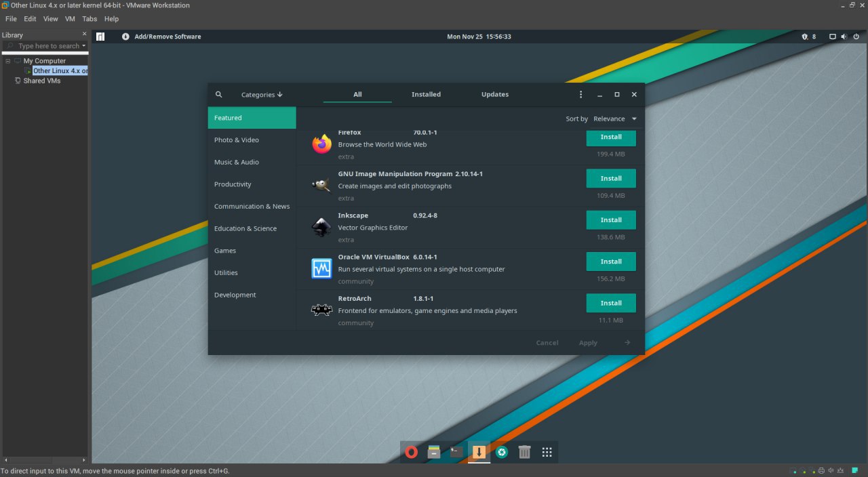Open the VMware Help menu
868x477 pixels.
(111, 19)
